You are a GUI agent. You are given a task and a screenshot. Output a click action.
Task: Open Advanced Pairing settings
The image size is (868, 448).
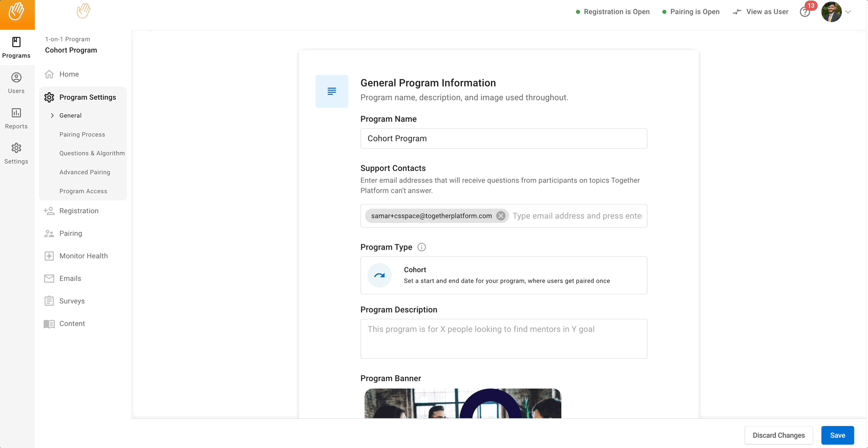[x=85, y=172]
